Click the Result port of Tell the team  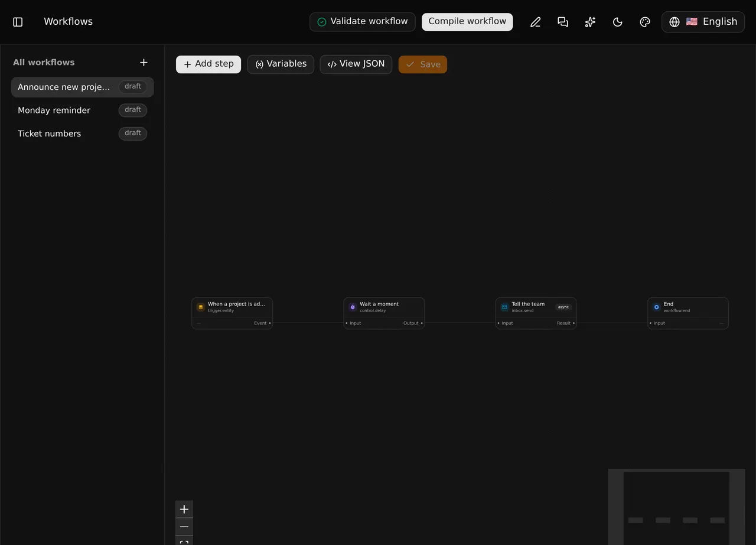(x=573, y=323)
